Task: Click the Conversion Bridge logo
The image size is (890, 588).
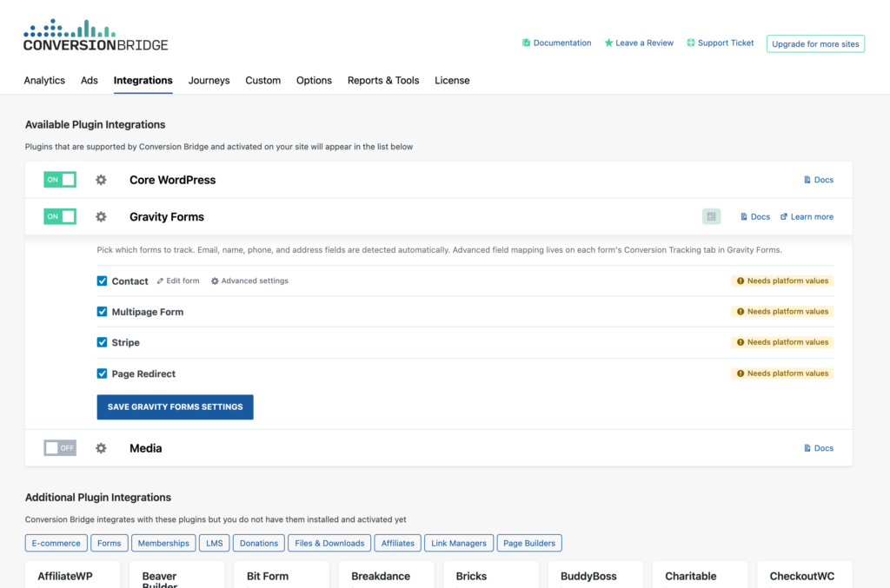Action: (96, 35)
